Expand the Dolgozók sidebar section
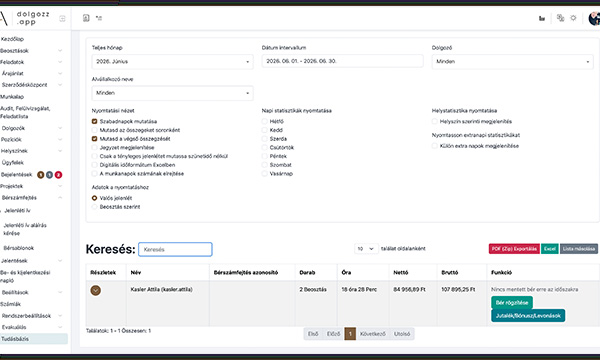This screenshot has width=600, height=360. (60, 128)
